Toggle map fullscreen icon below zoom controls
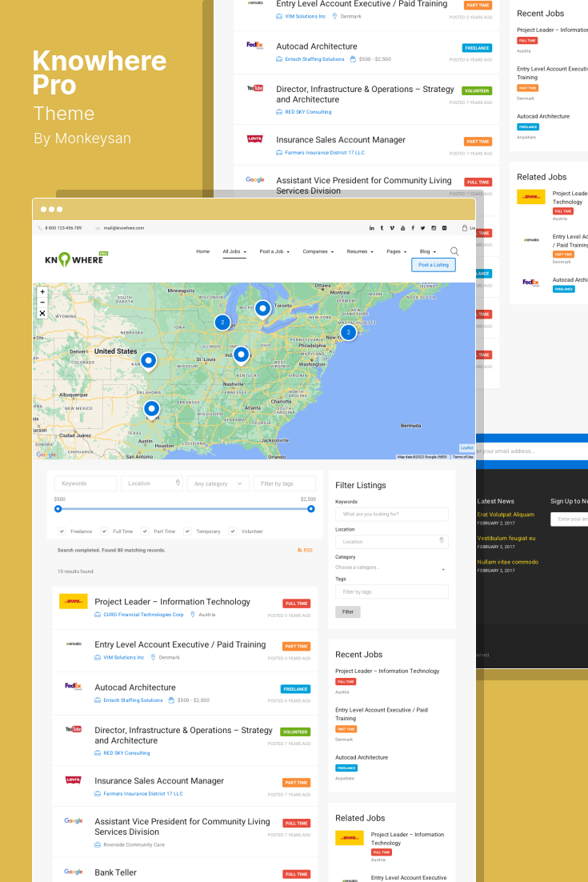 [x=42, y=313]
